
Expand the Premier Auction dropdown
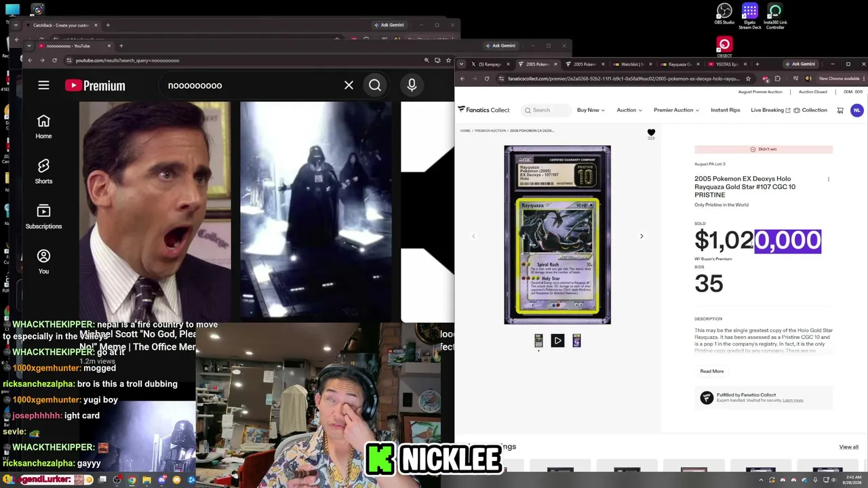pyautogui.click(x=676, y=110)
